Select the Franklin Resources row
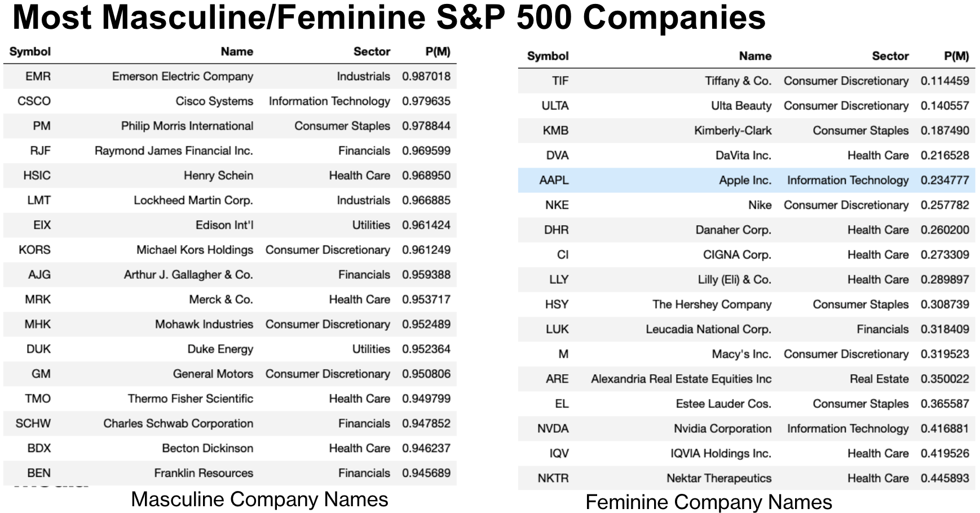The width and height of the screenshot is (980, 513). click(230, 473)
